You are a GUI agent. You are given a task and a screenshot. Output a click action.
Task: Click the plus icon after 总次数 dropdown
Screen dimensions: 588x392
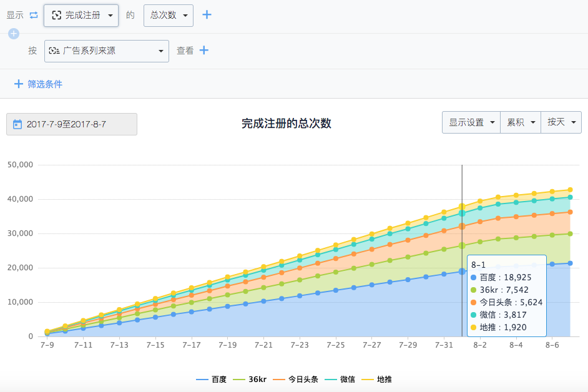click(x=207, y=15)
